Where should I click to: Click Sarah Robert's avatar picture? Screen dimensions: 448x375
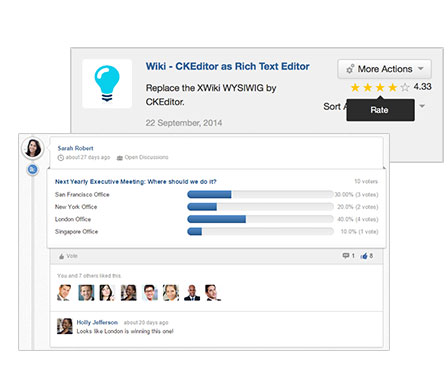33,148
